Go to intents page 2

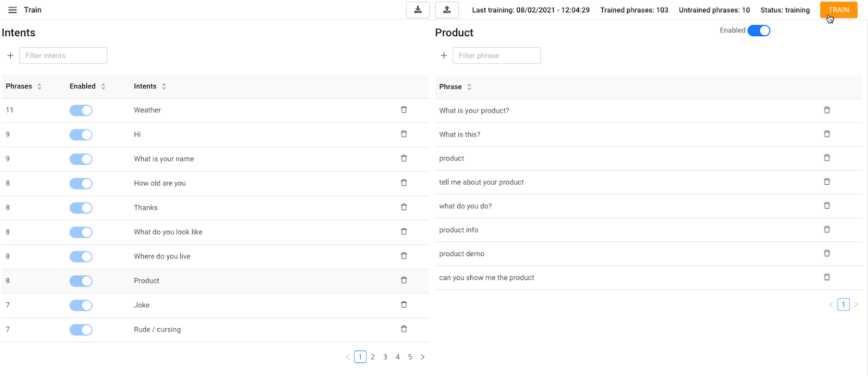click(x=373, y=356)
